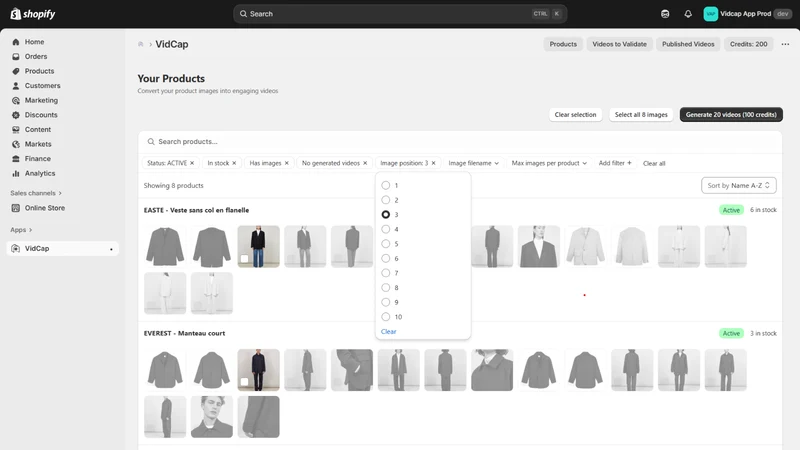This screenshot has width=800, height=450.
Task: Remove the In stock filter
Action: 234,163
